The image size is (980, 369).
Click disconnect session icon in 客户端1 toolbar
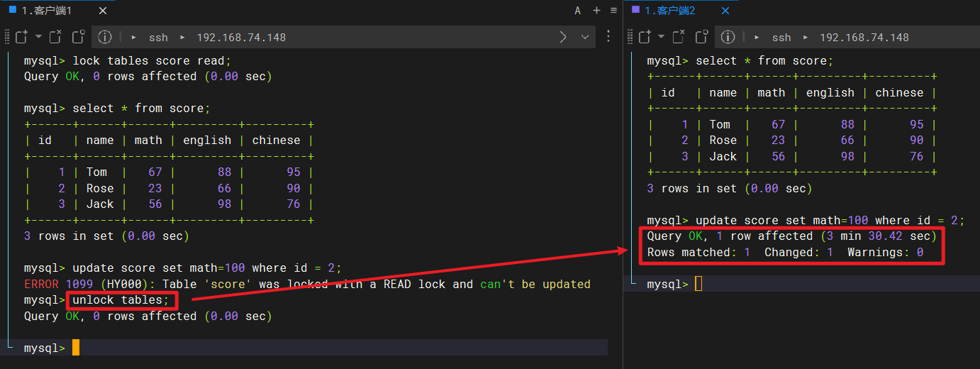(56, 37)
